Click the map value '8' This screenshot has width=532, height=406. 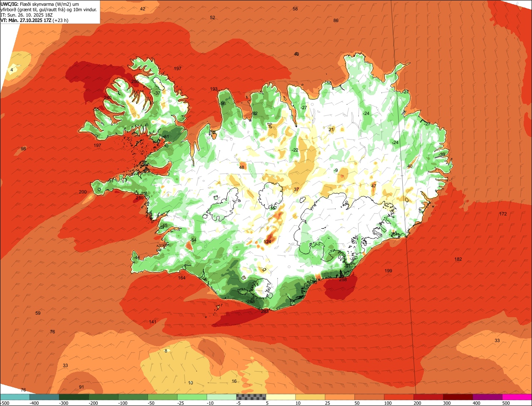166,351
